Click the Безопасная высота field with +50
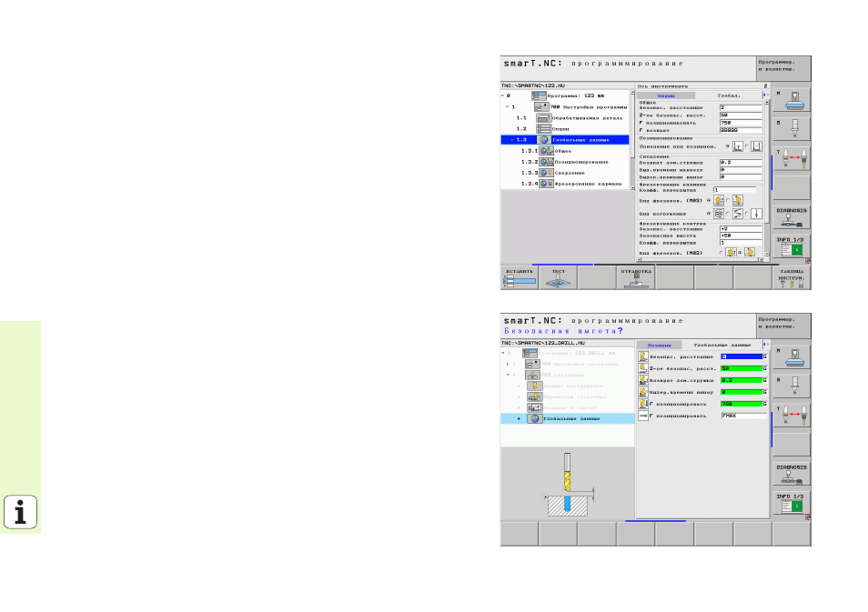 [741, 236]
